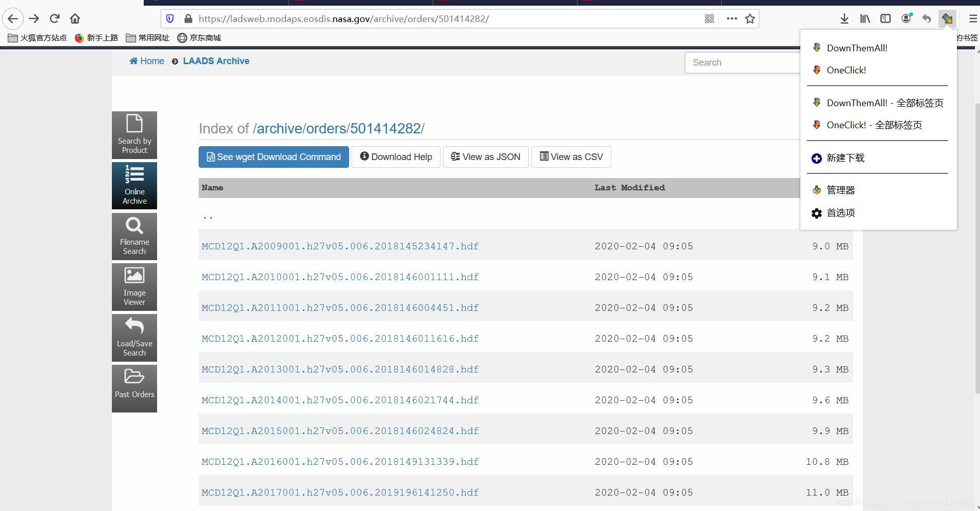This screenshot has width=980, height=511.
Task: Click the Download Help button
Action: pos(396,157)
